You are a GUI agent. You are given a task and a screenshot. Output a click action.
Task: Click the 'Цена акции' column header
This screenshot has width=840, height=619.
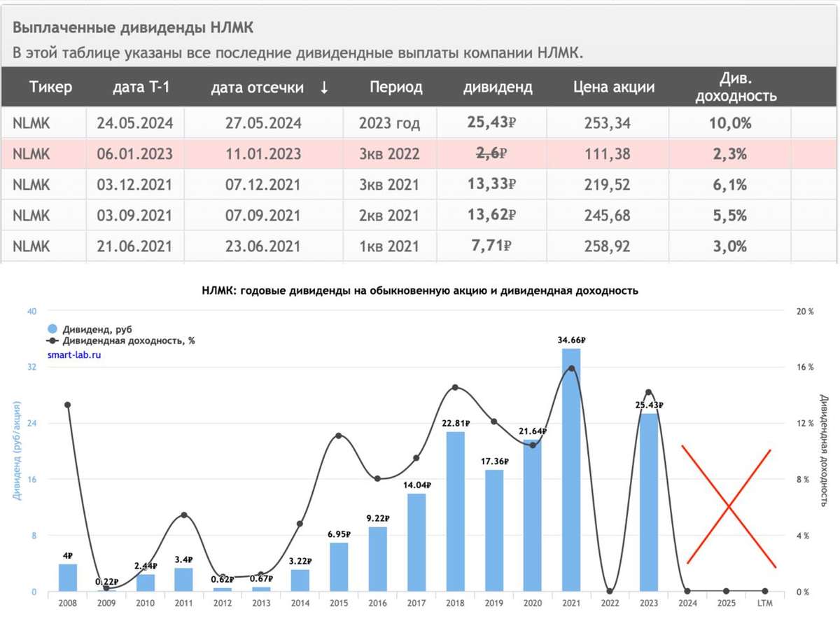(x=614, y=88)
